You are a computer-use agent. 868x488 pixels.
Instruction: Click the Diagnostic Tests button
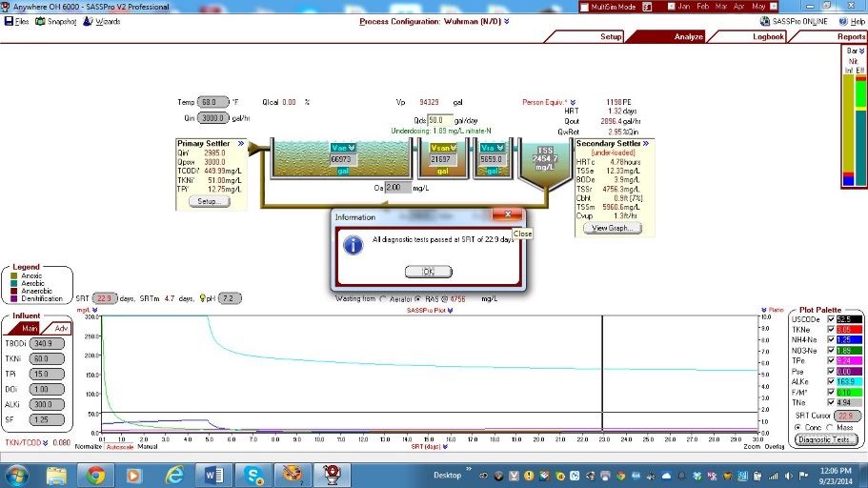coord(825,438)
